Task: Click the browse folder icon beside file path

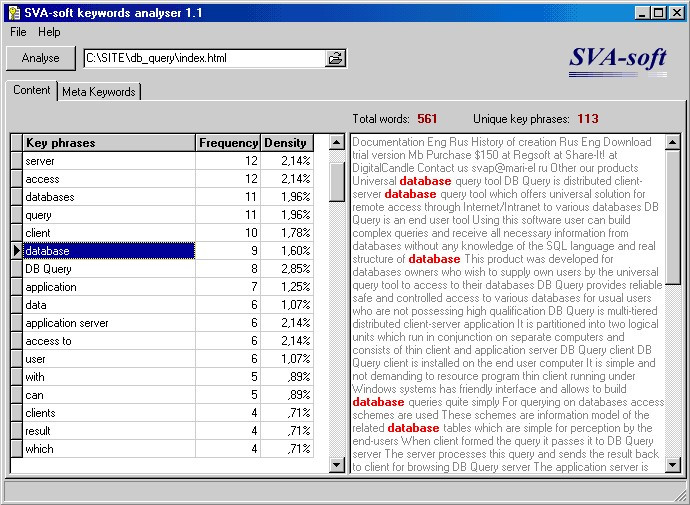Action: pos(335,58)
